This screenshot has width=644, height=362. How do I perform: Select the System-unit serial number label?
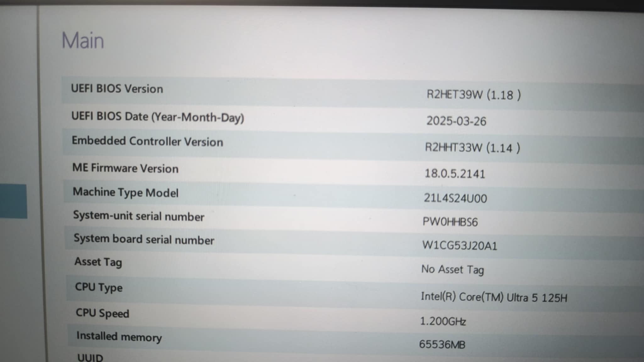pyautogui.click(x=139, y=216)
